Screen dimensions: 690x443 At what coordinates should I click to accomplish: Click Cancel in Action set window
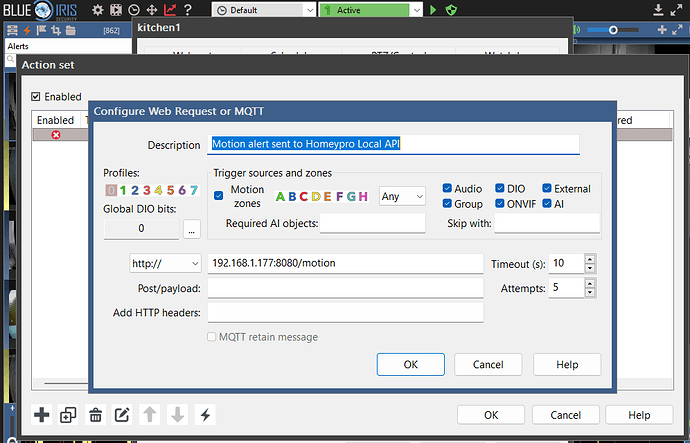tap(565, 415)
